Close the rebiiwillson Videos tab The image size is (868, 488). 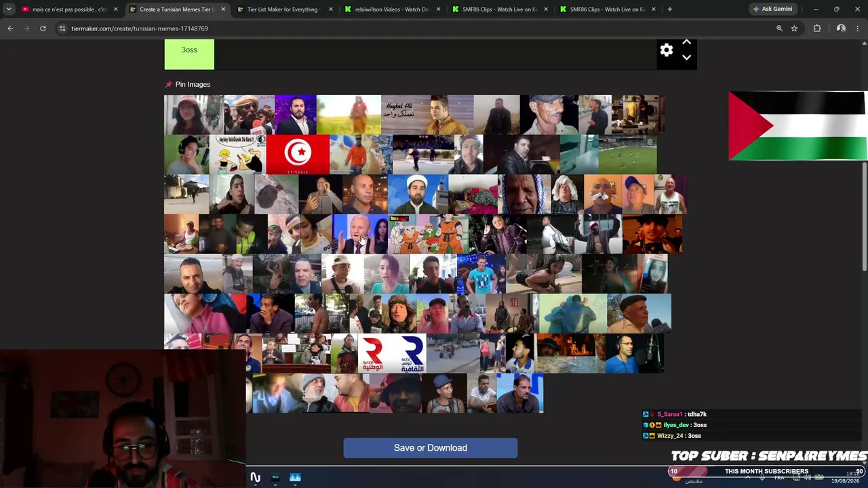pos(439,9)
